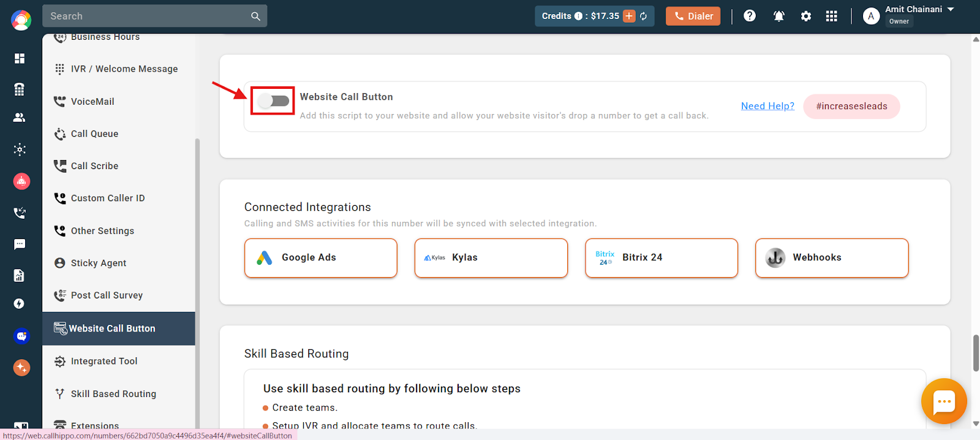Select the Kylas integration card
The height and width of the screenshot is (440, 980).
coord(491,258)
